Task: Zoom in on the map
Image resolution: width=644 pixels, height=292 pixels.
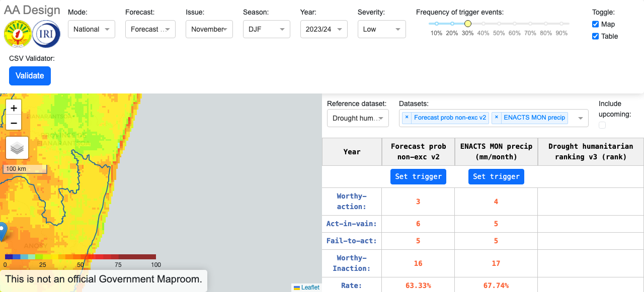Action: pos(14,108)
